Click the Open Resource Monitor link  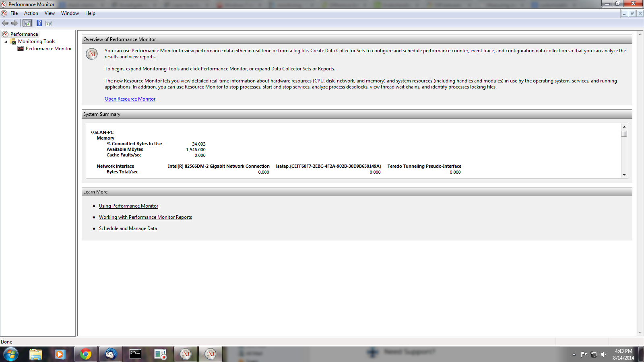point(130,99)
